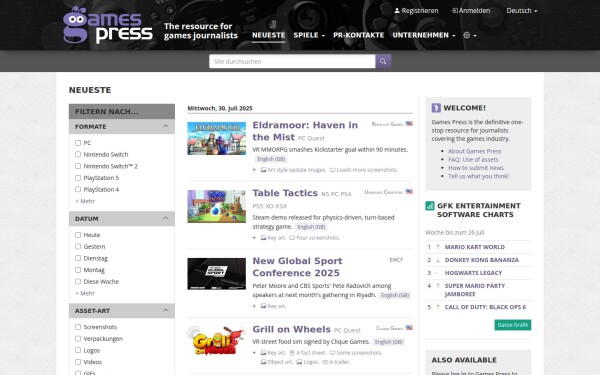Check the Gestern date filter
The image size is (600, 375).
tap(78, 246)
